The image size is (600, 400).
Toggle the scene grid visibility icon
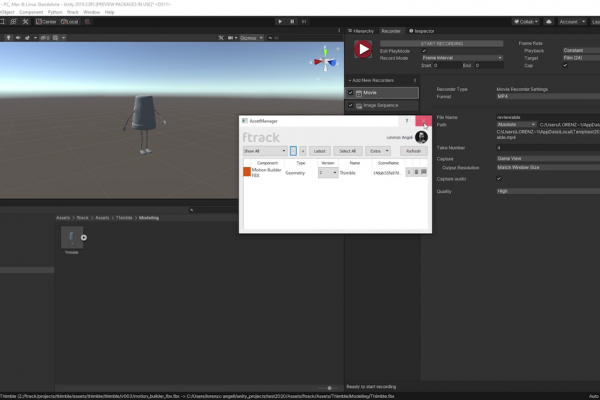tap(55, 38)
